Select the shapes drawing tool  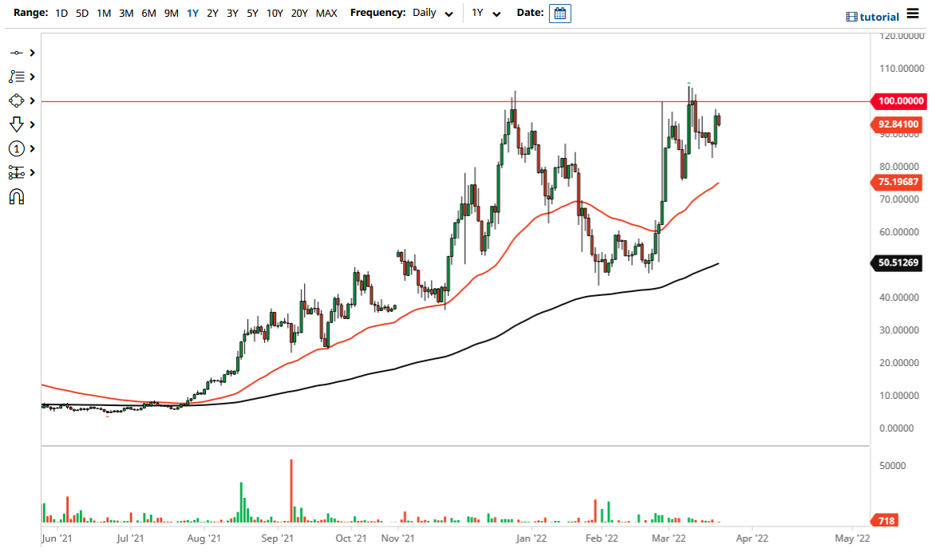click(x=18, y=101)
